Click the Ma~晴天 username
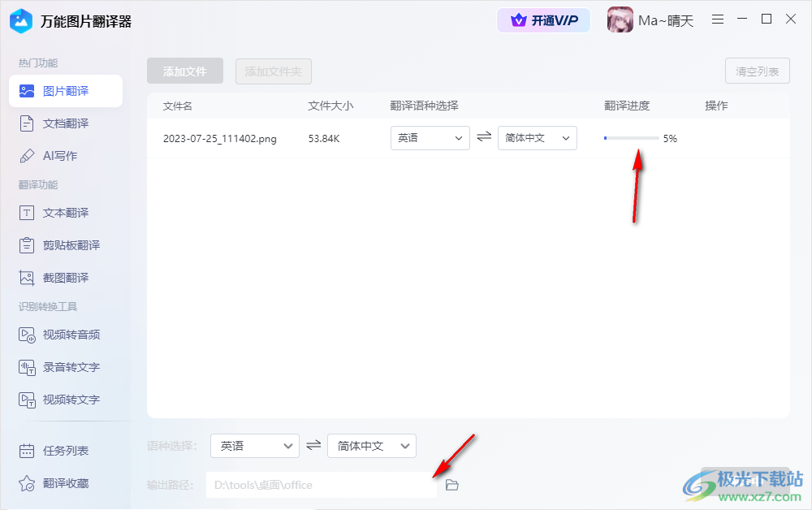The width and height of the screenshot is (812, 510). [x=666, y=21]
